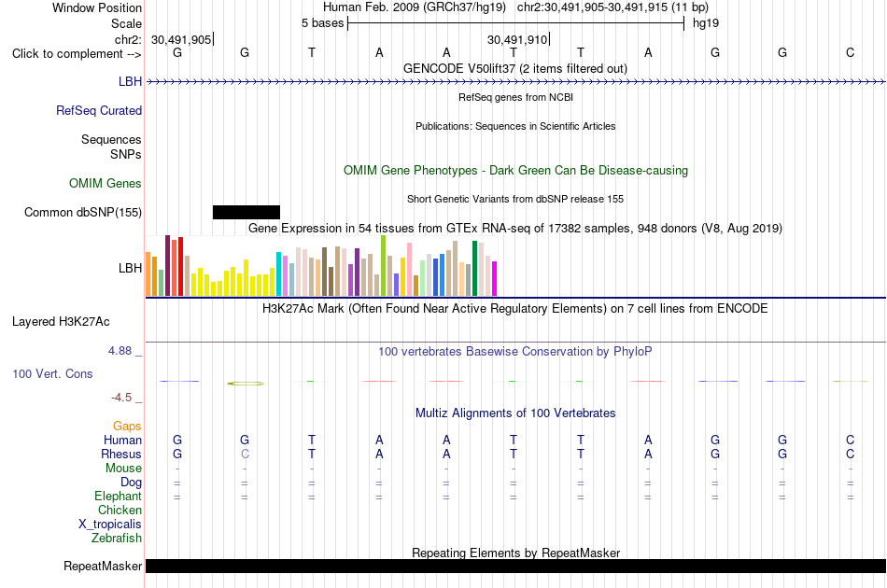Click the SNPs track label
Viewport: 887px width, 588px height.
point(126,154)
